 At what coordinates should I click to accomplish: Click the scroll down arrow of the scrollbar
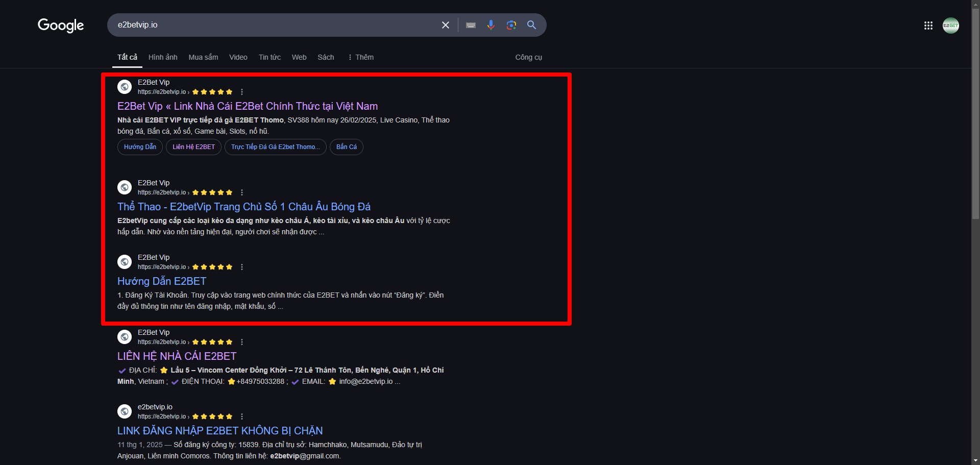(975, 461)
